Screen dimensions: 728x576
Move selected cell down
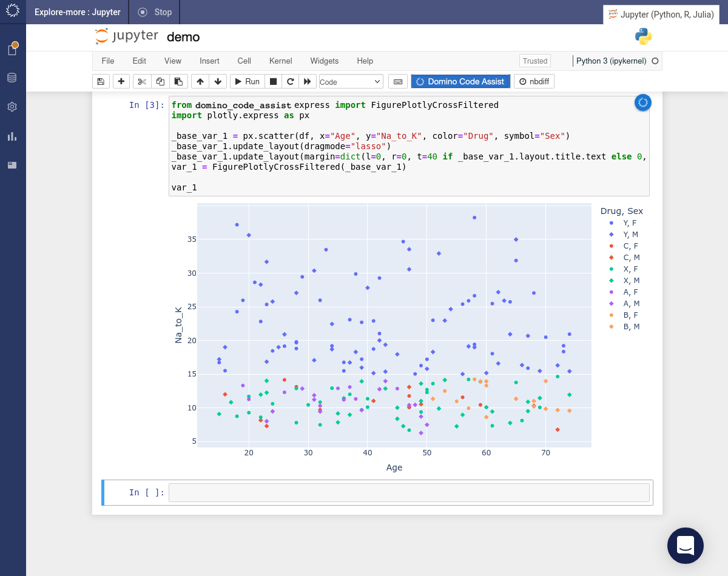click(x=218, y=81)
